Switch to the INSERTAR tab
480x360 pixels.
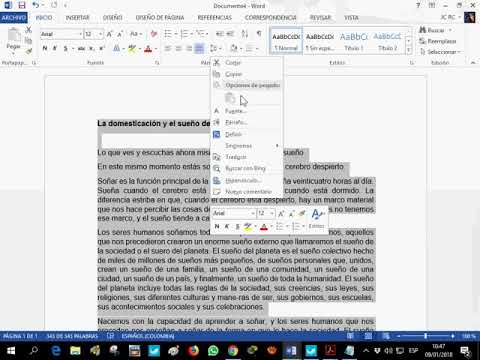pos(77,18)
